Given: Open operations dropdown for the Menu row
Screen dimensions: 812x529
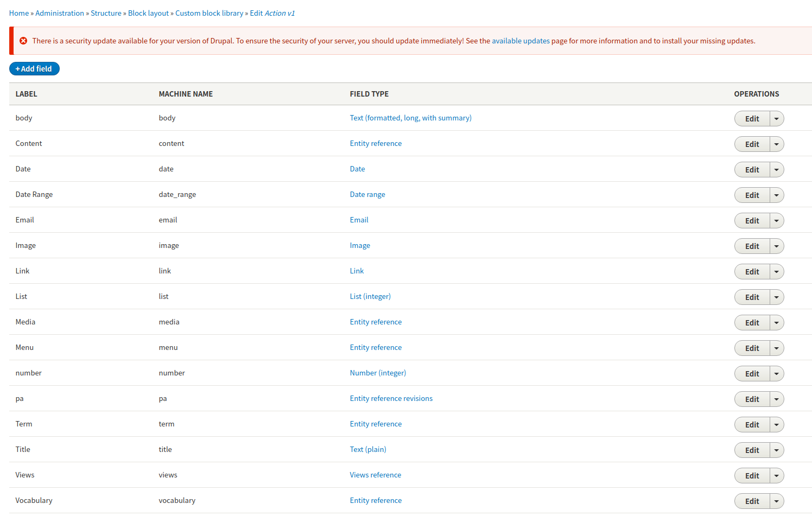Looking at the screenshot, I should coord(777,348).
